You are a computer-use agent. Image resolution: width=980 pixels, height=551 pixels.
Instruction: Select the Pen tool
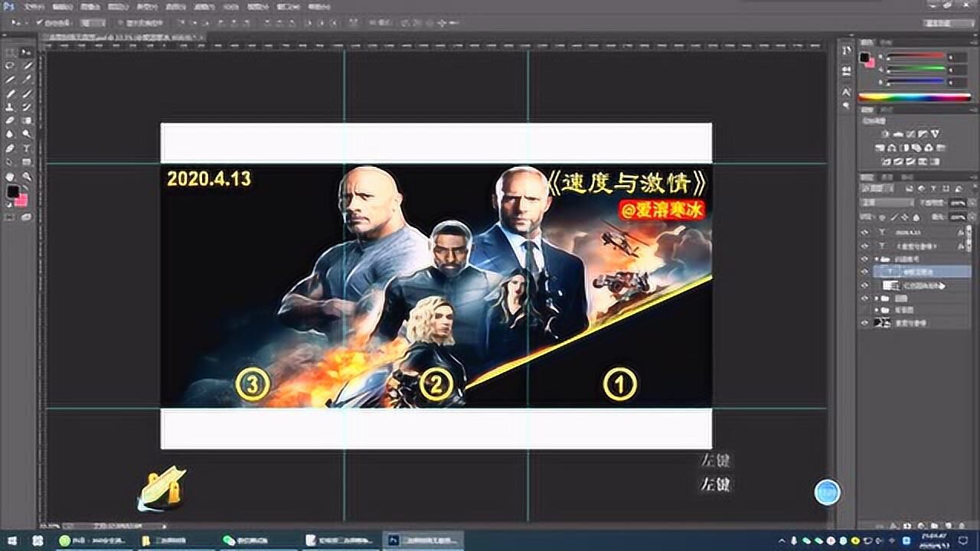pos(10,147)
